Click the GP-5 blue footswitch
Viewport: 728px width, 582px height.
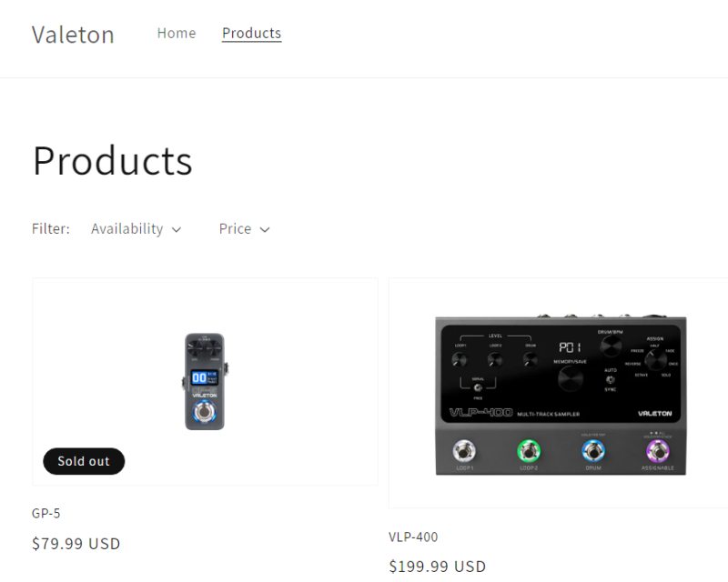pos(204,412)
